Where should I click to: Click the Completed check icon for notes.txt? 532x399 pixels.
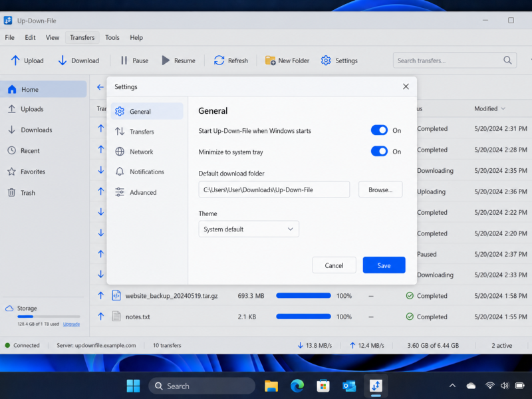coord(410,317)
